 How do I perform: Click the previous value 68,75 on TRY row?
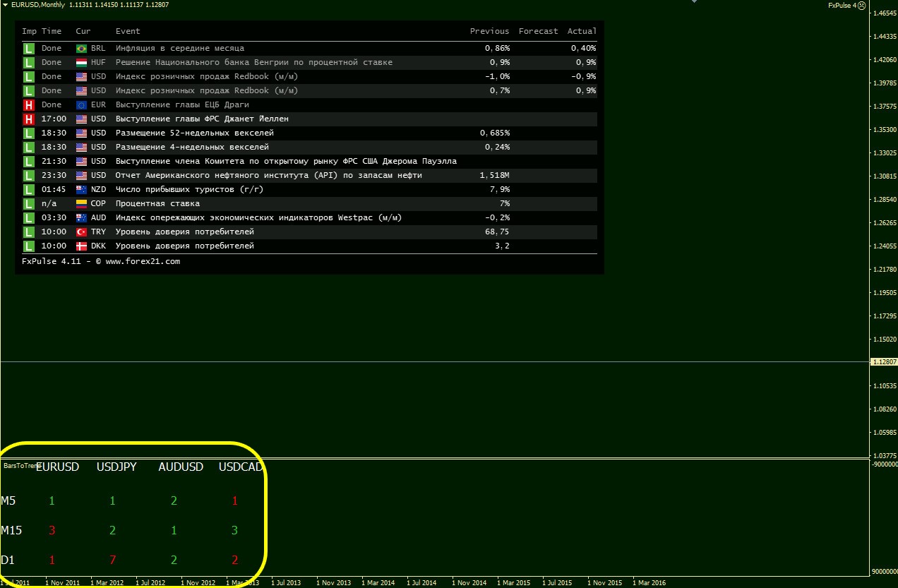(x=497, y=232)
